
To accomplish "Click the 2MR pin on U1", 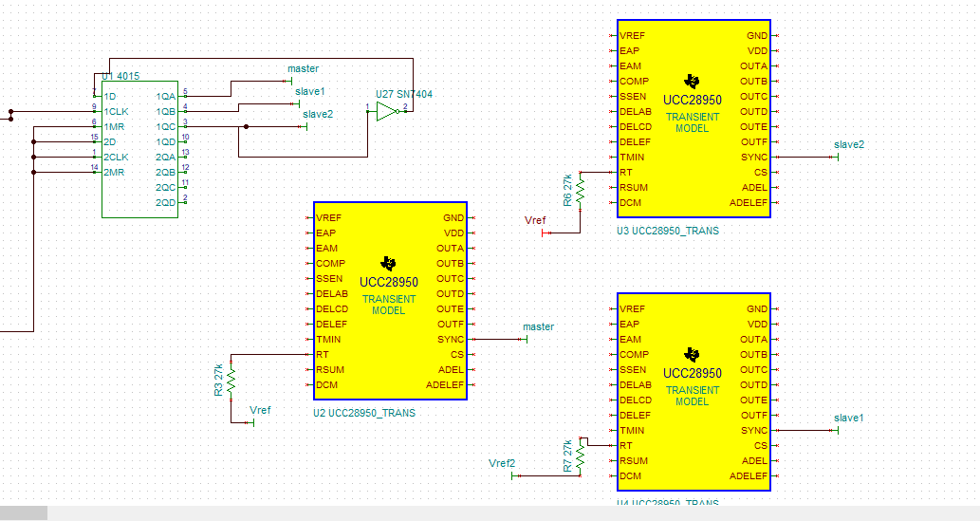I will click(114, 172).
